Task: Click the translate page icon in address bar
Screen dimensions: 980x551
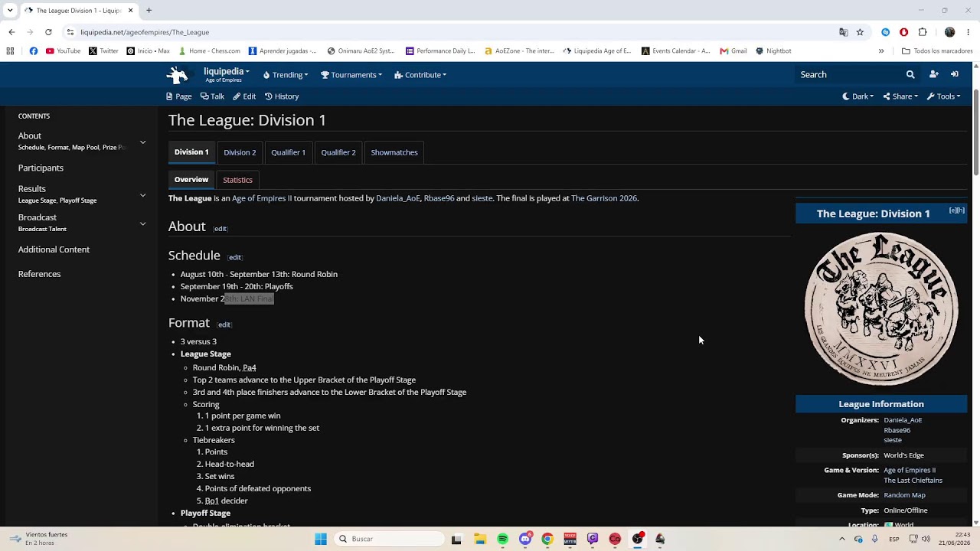Action: click(x=844, y=32)
